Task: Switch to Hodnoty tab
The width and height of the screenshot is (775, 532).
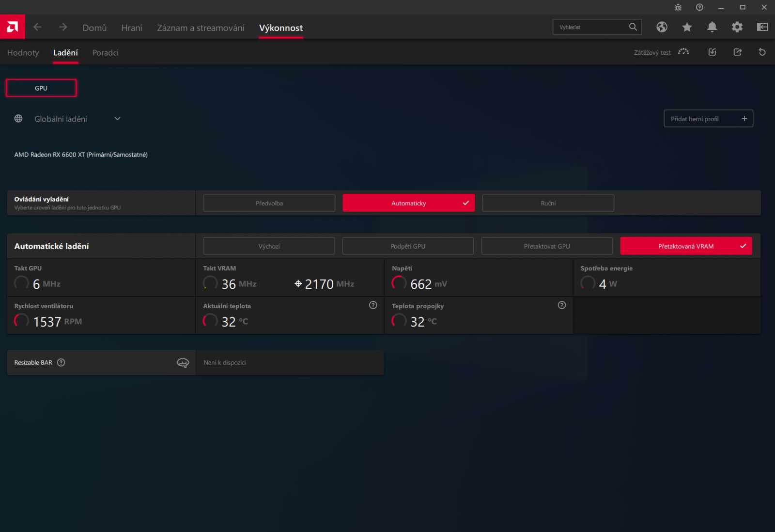Action: (23, 52)
